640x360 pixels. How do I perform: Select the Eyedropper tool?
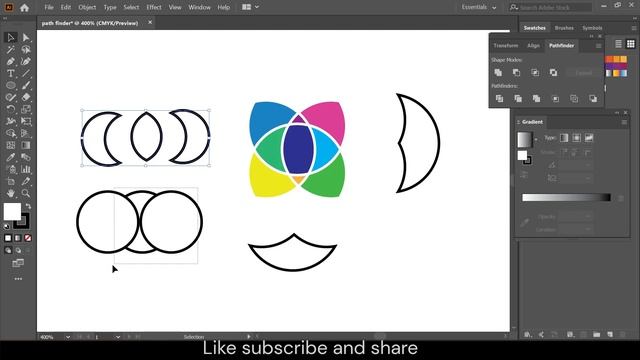point(11,157)
